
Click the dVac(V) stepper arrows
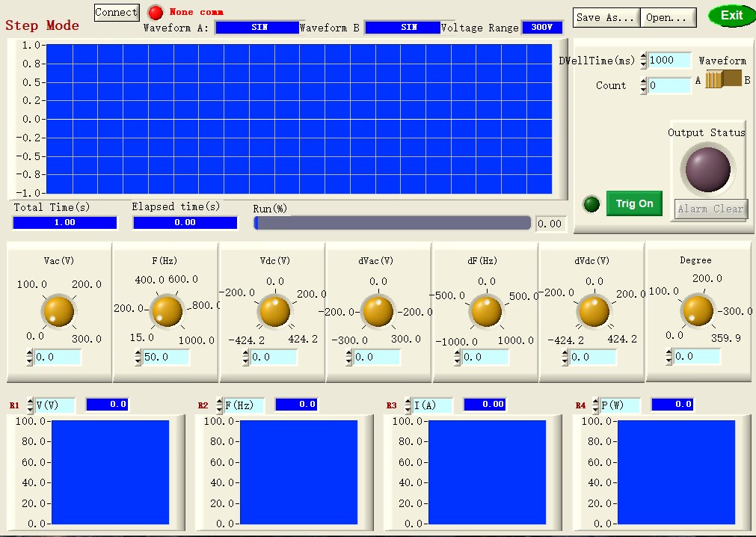pos(349,358)
